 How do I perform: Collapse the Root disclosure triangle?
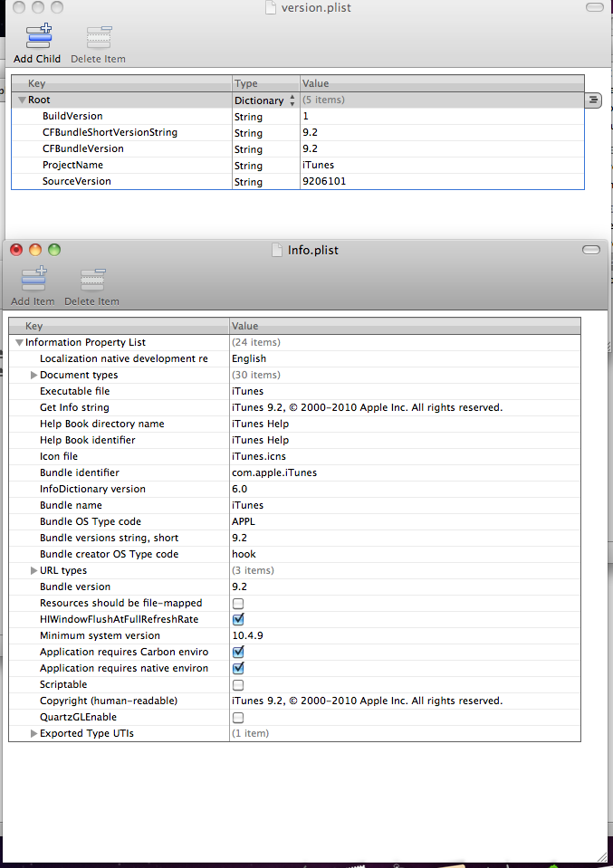(x=22, y=100)
